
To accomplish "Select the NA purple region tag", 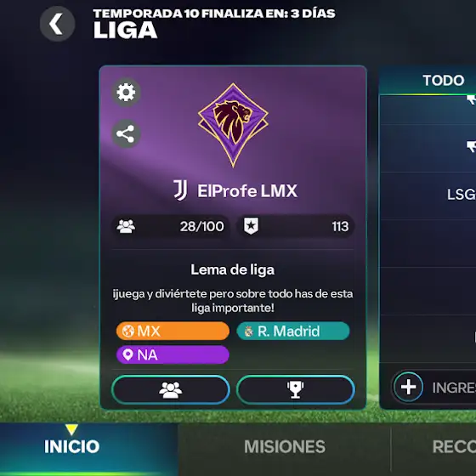I will click(x=173, y=354).
